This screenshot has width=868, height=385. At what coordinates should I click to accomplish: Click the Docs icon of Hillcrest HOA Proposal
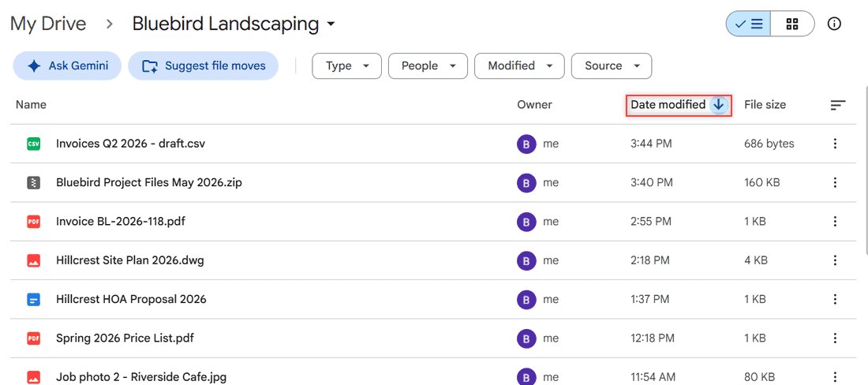click(34, 299)
